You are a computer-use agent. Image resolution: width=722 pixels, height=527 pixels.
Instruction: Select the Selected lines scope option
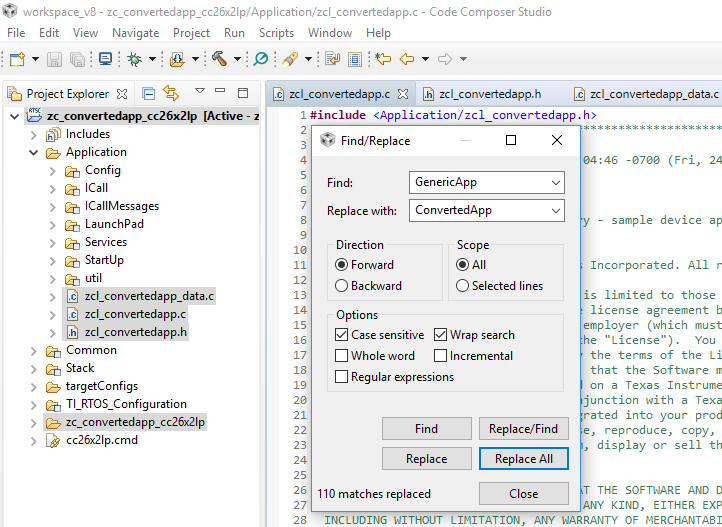pyautogui.click(x=462, y=286)
